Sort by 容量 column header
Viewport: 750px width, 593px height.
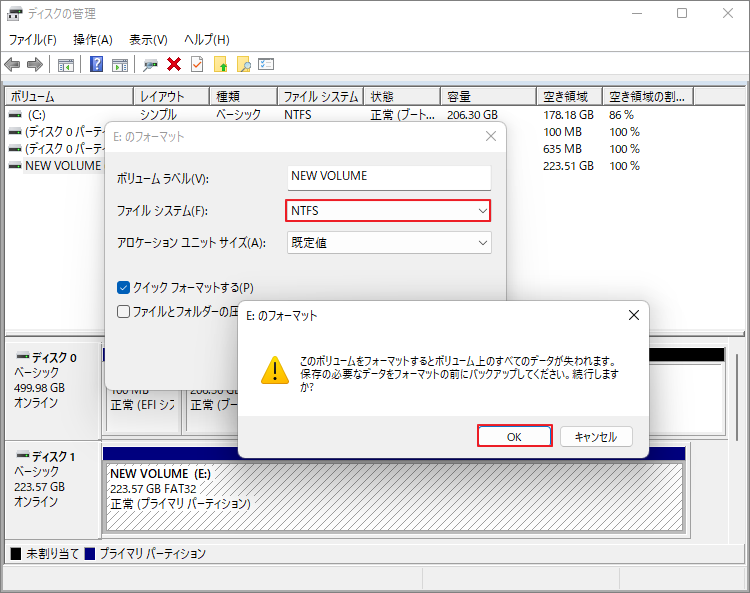[489, 97]
